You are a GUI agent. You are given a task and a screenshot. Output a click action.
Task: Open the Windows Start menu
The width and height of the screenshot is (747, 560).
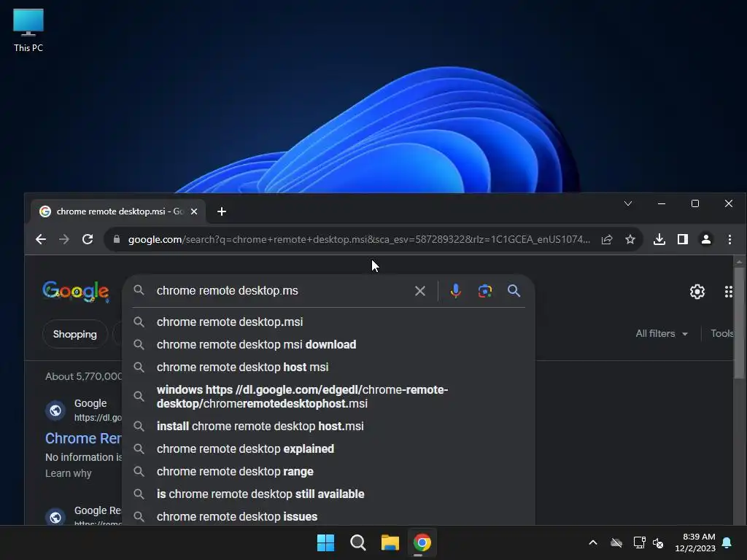[x=326, y=542]
